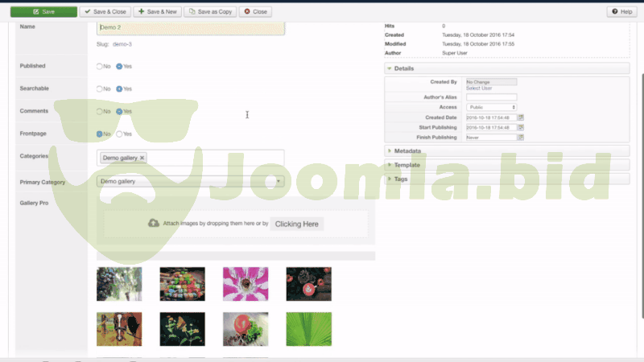Set Frontpage to Yes
This screenshot has height=362, width=644.
pyautogui.click(x=119, y=134)
